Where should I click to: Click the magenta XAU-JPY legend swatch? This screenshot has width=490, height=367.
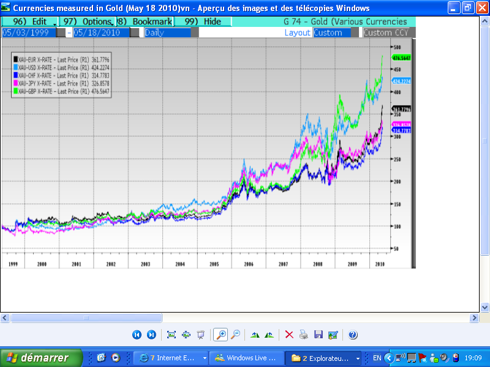16,83
